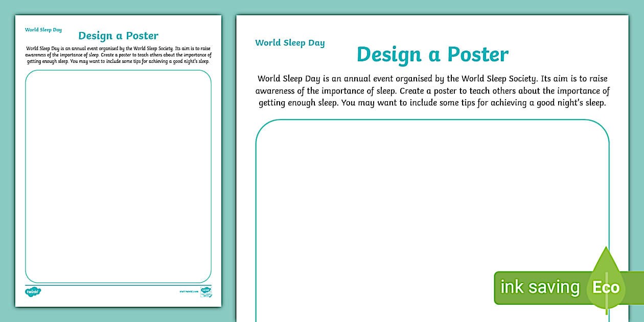Image resolution: width=644 pixels, height=322 pixels.
Task: Open the 'visit twinkl.com' footer link
Action: pos(188,292)
